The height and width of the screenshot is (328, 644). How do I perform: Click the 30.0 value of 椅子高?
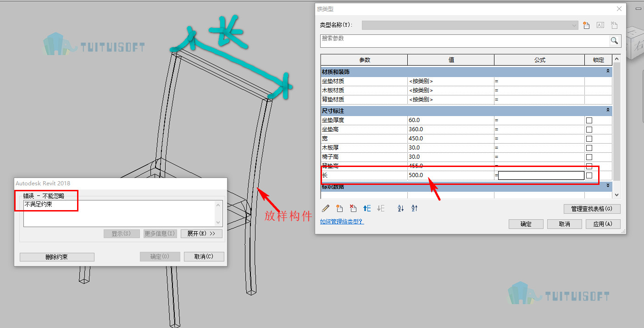[414, 157]
